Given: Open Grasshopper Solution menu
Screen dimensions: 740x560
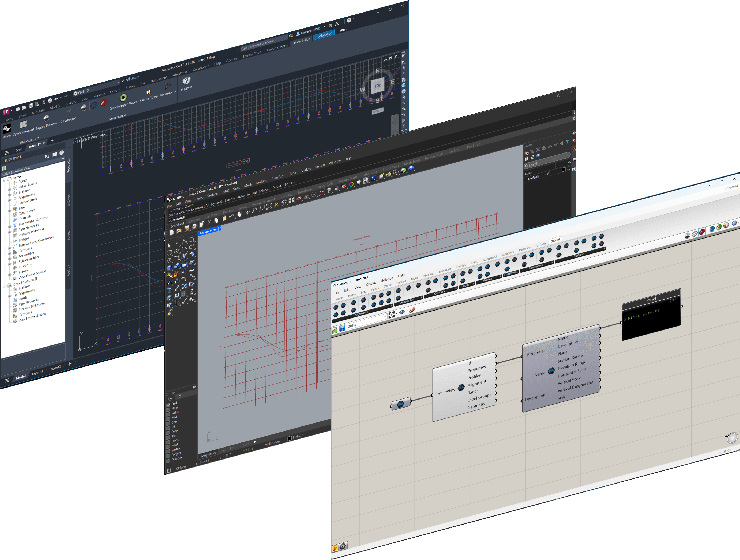Looking at the screenshot, I should 387,279.
